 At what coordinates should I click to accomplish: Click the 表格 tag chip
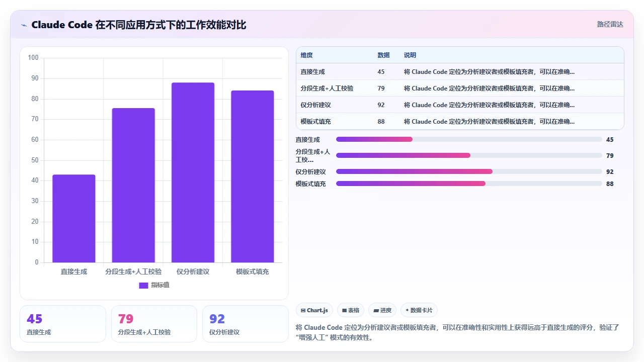tap(351, 310)
